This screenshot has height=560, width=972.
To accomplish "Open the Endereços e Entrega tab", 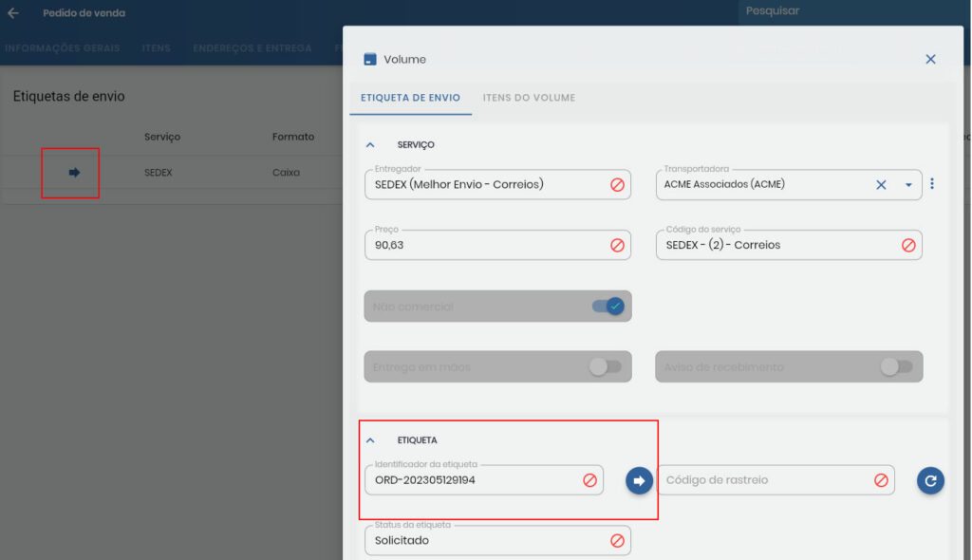I will [252, 48].
